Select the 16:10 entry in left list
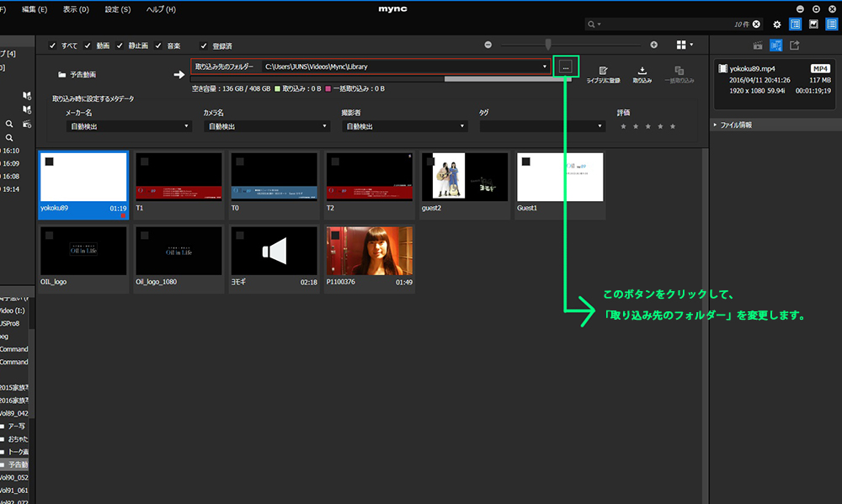The image size is (842, 504). click(10, 151)
